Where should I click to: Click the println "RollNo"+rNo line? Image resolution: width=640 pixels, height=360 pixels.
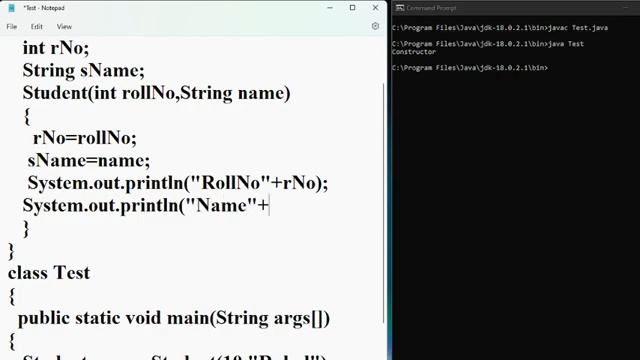click(178, 183)
